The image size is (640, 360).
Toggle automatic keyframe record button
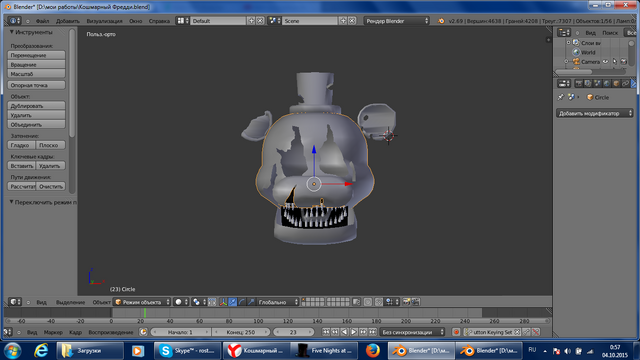tap(456, 332)
